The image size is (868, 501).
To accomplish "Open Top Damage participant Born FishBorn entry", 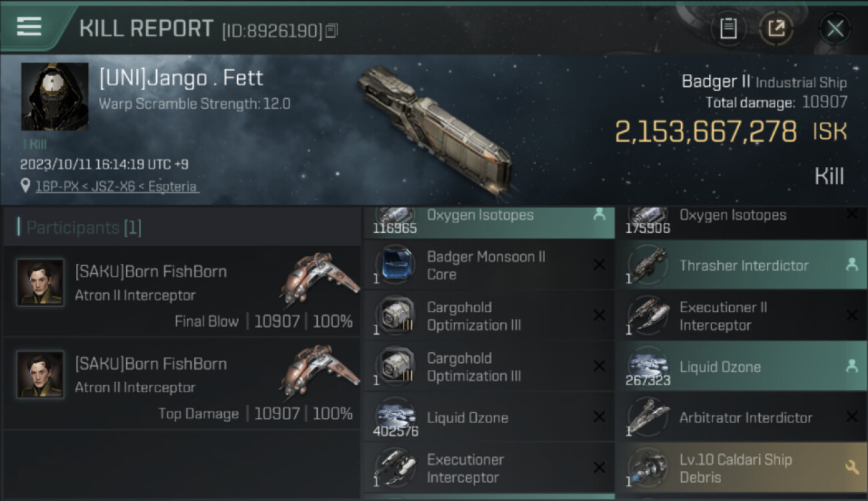I will click(182, 383).
